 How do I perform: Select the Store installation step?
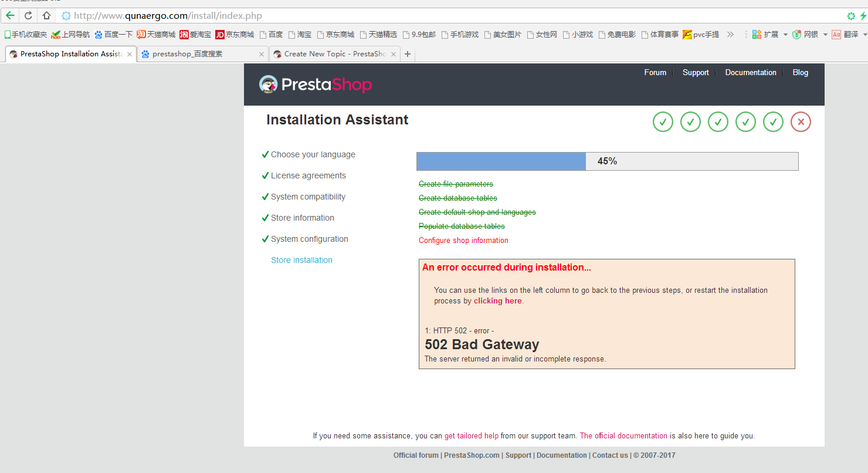[x=301, y=260]
